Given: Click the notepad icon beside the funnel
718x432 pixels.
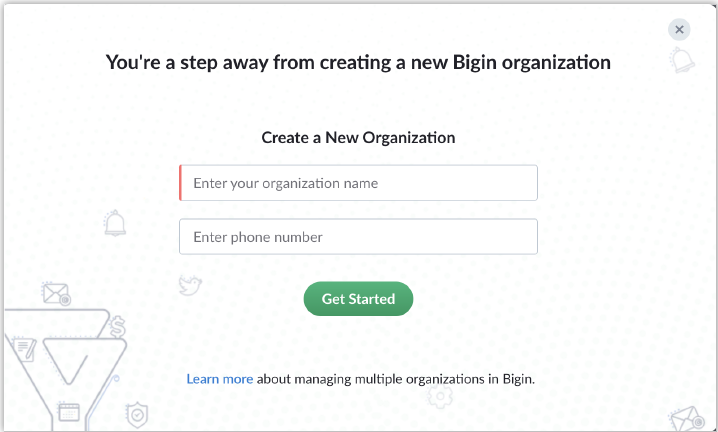Looking at the screenshot, I should click(x=24, y=351).
